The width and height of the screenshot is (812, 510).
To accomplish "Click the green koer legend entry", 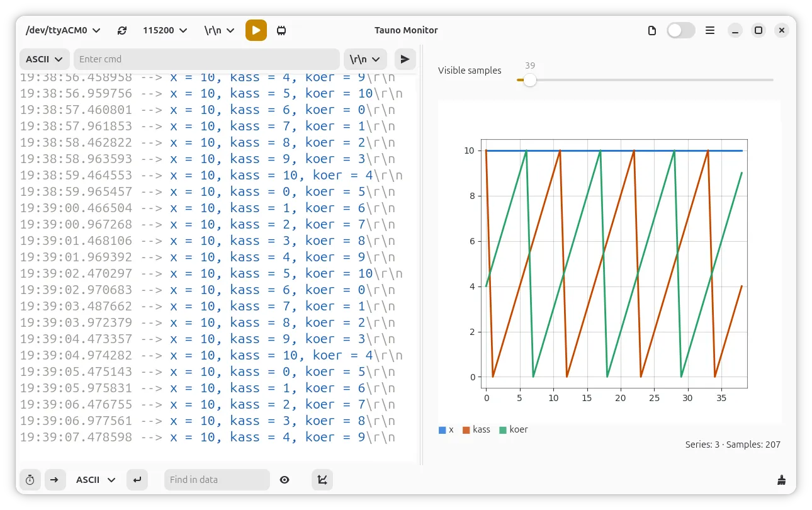I will click(x=514, y=430).
